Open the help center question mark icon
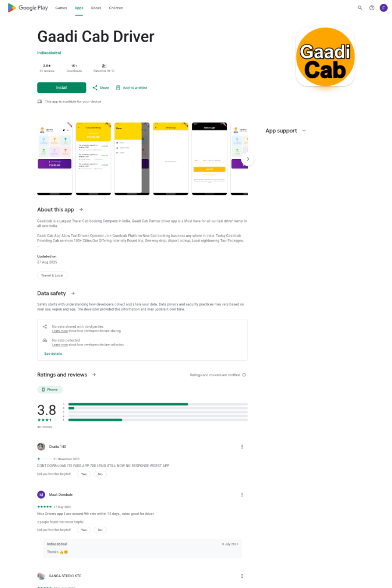Viewport: 392px width, 588px height. [x=372, y=8]
